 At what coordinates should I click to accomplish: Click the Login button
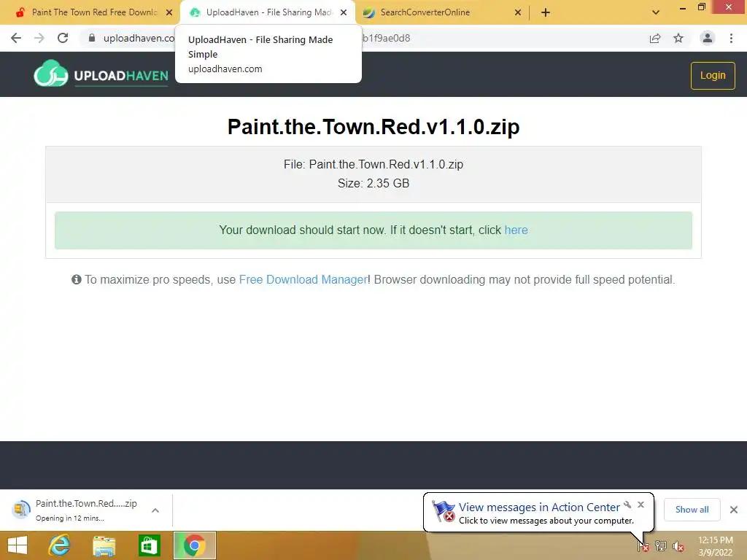tap(713, 75)
